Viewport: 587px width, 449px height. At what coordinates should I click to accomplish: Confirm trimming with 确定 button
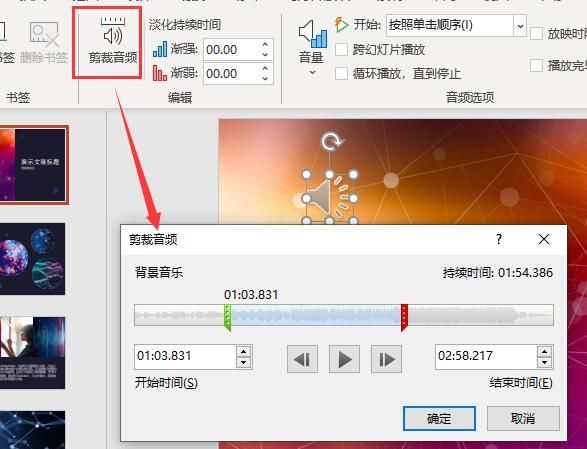click(x=439, y=418)
